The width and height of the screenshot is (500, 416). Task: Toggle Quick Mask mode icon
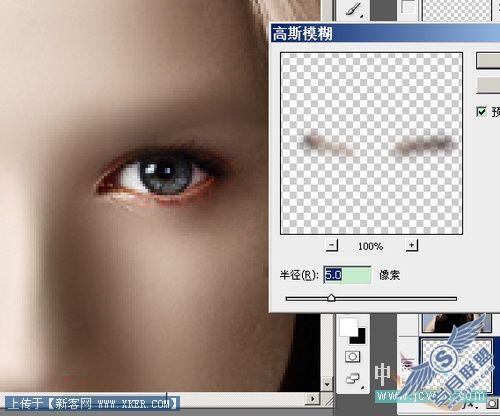point(352,357)
